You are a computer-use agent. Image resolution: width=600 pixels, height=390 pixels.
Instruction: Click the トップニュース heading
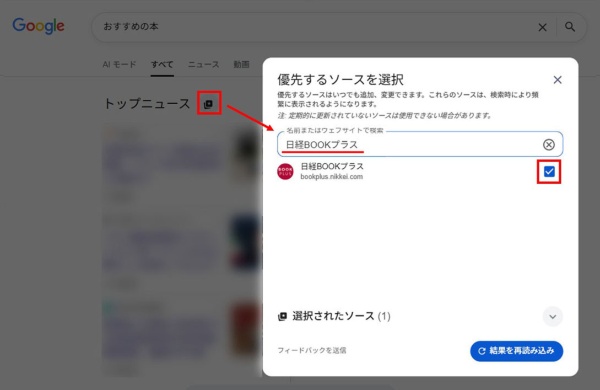click(x=147, y=104)
